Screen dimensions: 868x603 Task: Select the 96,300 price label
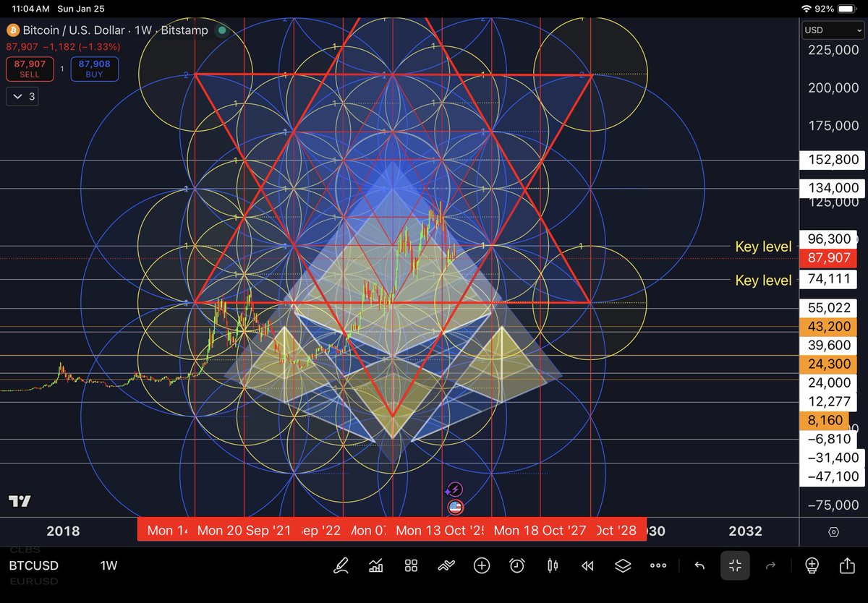click(x=830, y=239)
